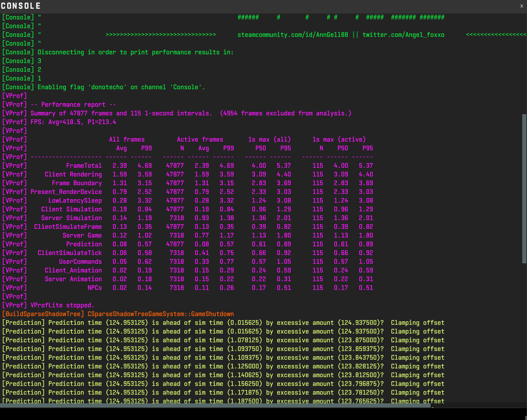The width and height of the screenshot is (527, 420).
Task: Select the FPS Avg=418.5 summary line
Action: pyautogui.click(x=73, y=122)
